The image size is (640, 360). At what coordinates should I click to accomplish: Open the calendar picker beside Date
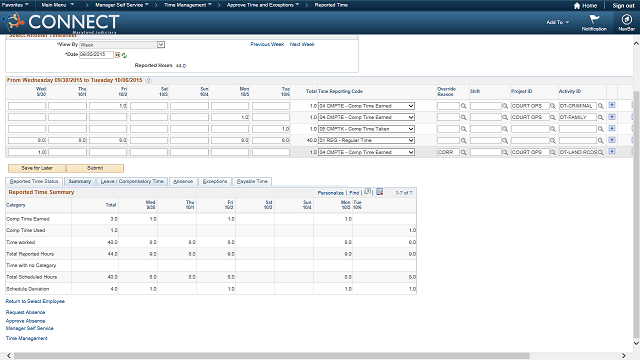[117, 55]
